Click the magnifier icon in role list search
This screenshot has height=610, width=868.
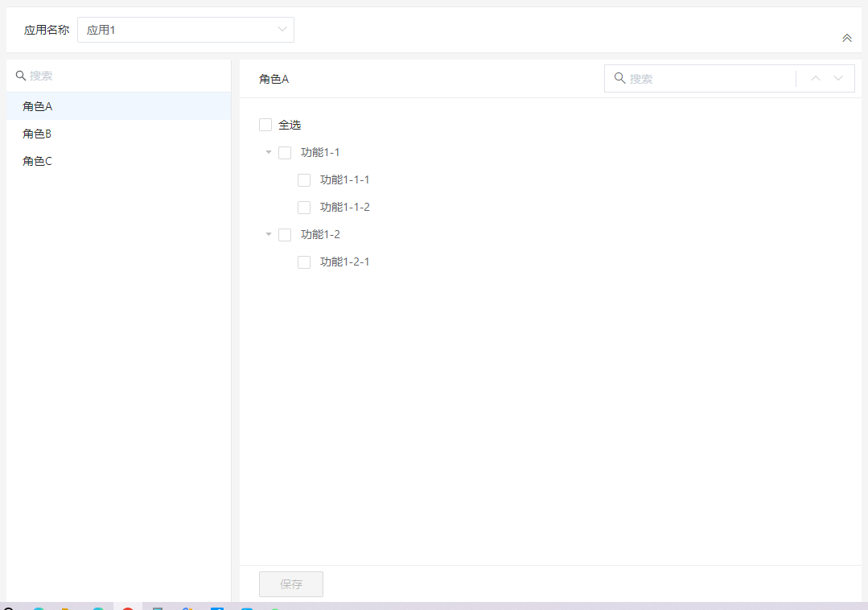[21, 76]
